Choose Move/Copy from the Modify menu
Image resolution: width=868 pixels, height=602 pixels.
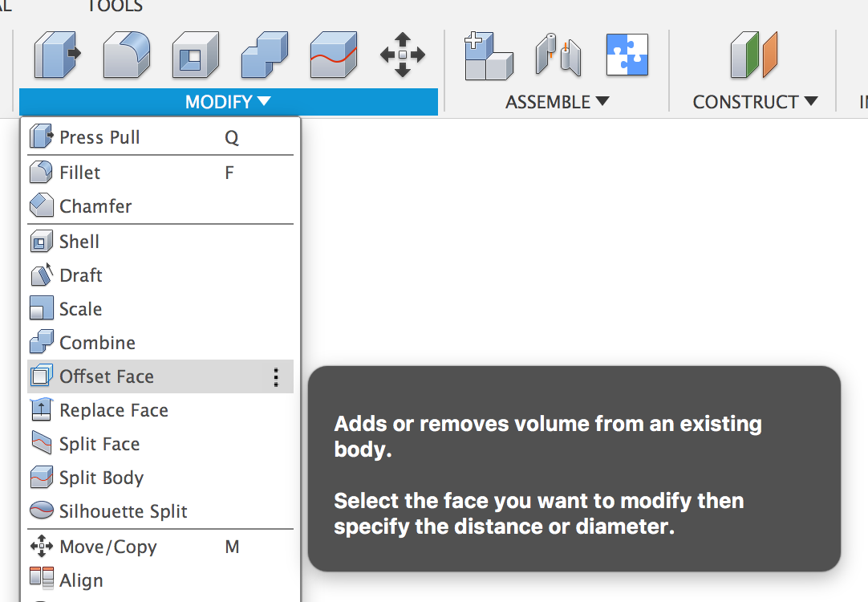click(160, 547)
